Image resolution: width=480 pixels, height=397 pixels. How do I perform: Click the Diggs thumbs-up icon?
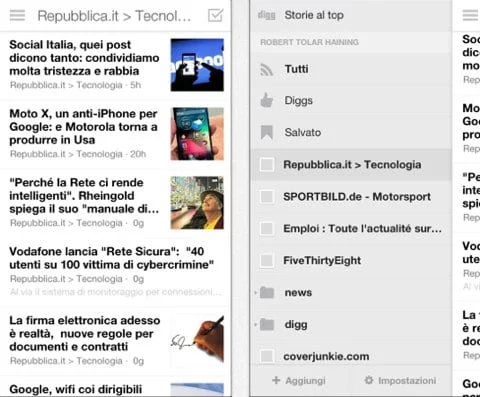click(267, 100)
